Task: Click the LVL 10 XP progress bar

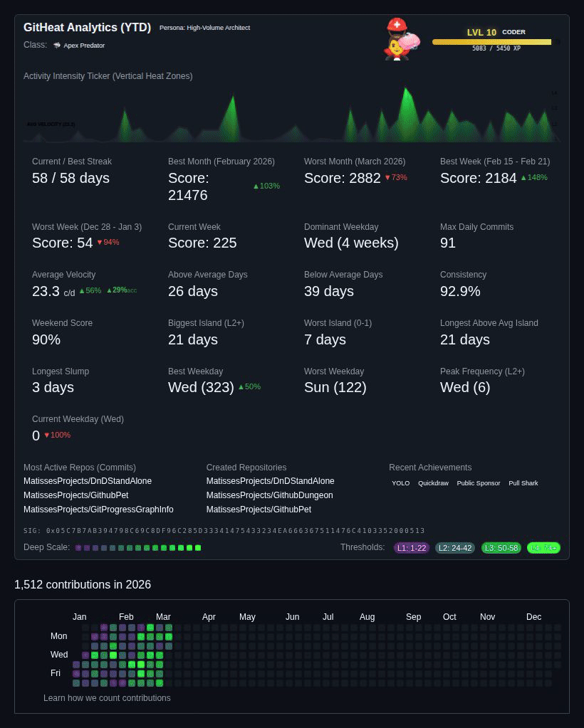Action: 491,42
